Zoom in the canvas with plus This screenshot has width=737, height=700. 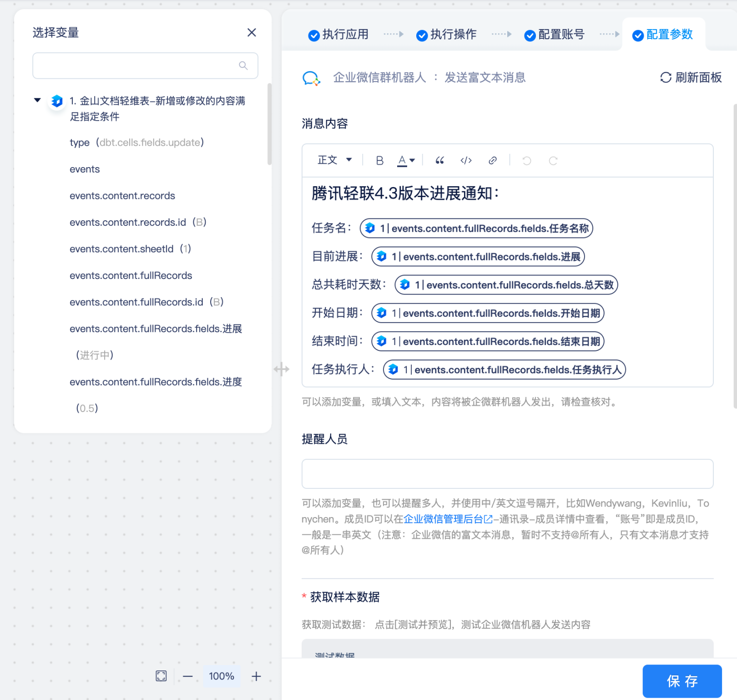[256, 676]
